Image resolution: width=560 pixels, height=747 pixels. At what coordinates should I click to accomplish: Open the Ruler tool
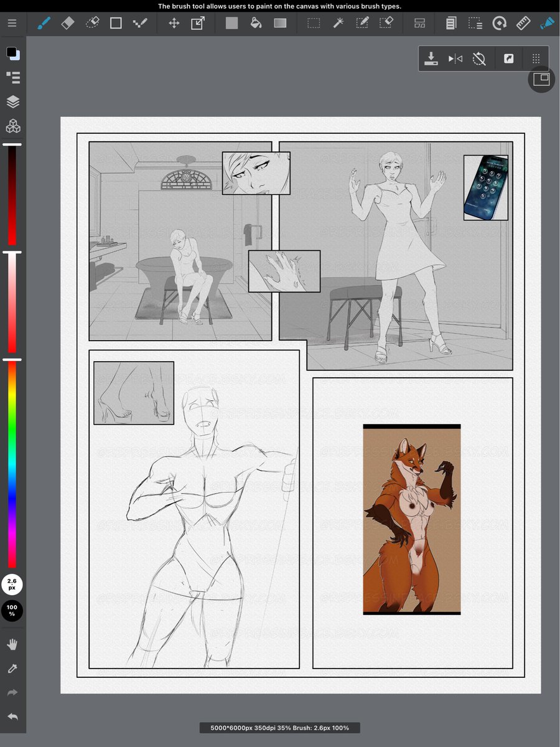click(523, 23)
